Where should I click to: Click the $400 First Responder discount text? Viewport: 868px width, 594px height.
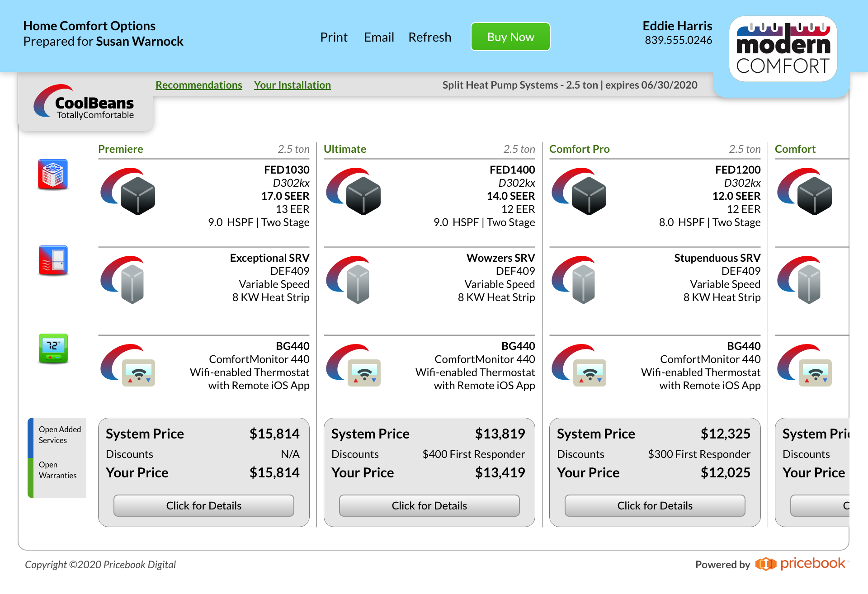[474, 454]
